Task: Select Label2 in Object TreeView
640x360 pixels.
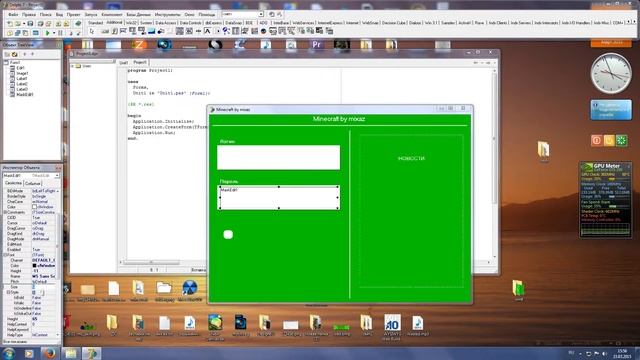Action: point(22,84)
